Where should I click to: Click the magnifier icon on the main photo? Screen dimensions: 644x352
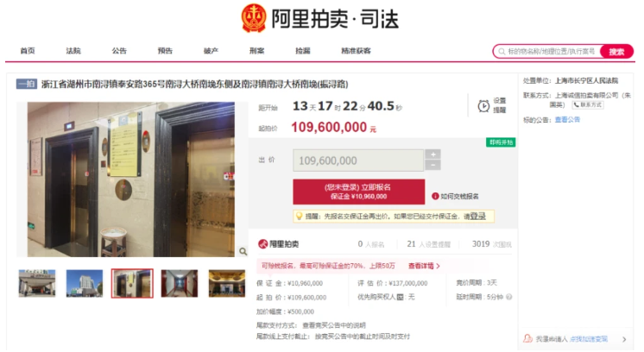[x=243, y=251]
